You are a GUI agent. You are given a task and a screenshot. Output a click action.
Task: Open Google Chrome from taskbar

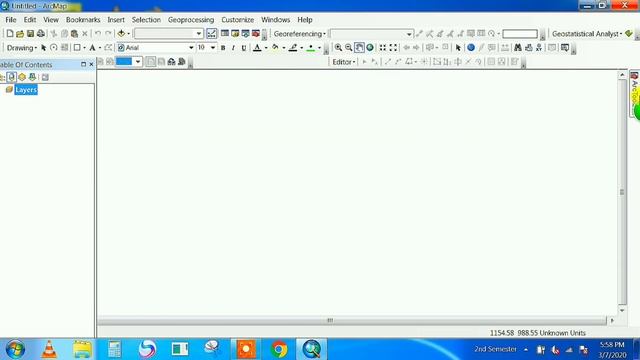tap(279, 349)
